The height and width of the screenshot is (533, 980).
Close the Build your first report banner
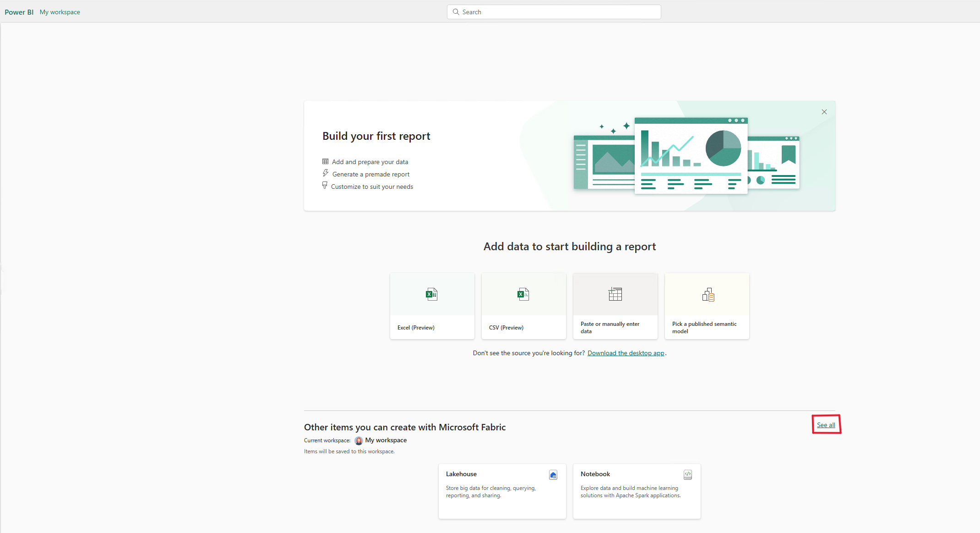[x=824, y=111]
